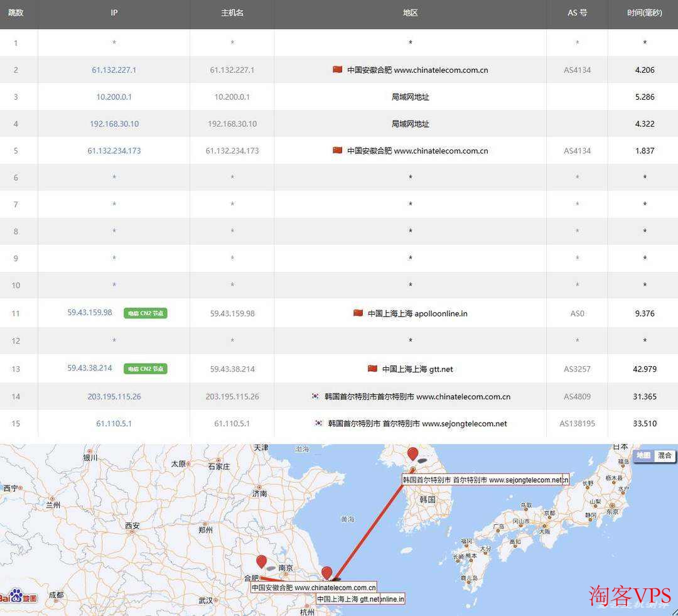Click the 42.979 time value

(x=645, y=369)
